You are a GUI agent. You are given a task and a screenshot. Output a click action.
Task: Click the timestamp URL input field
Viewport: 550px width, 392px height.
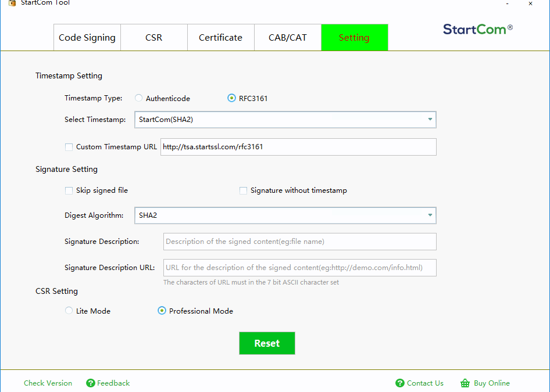[x=298, y=147]
